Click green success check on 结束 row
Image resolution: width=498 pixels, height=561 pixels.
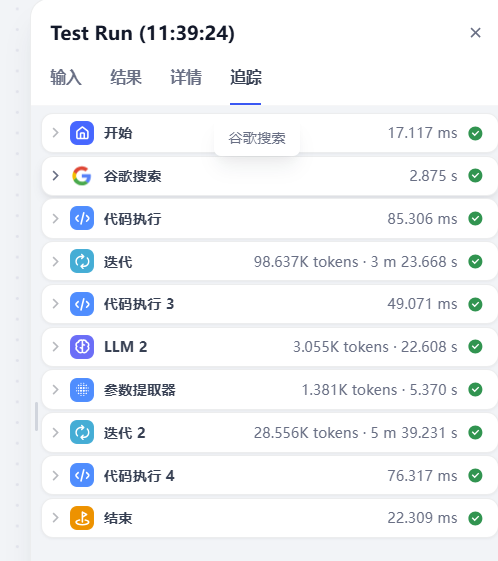(475, 518)
